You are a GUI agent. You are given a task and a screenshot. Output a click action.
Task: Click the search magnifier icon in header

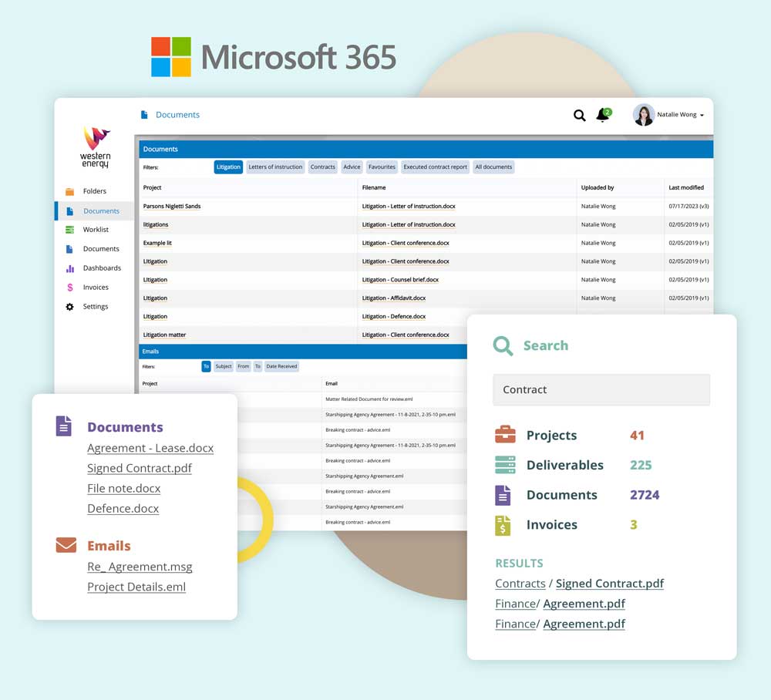579,116
